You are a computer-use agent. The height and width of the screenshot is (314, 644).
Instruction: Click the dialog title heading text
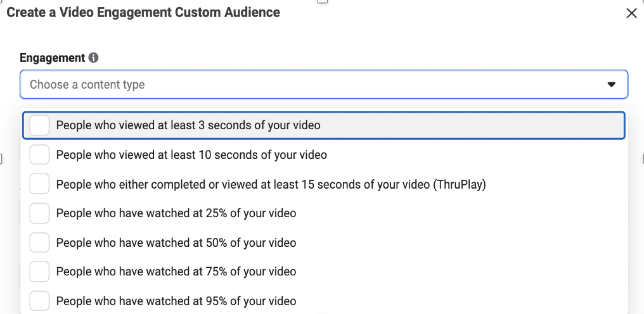click(x=143, y=12)
